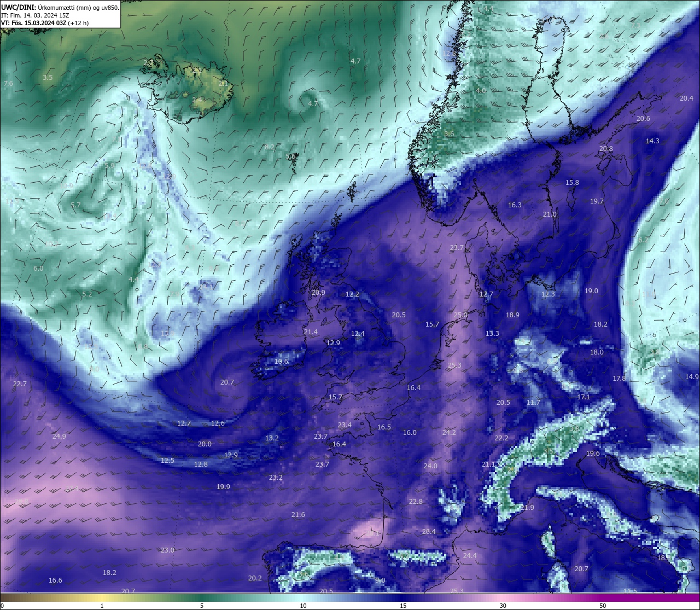Click the map value '21.6'
700x610 pixels.
pyautogui.click(x=298, y=515)
